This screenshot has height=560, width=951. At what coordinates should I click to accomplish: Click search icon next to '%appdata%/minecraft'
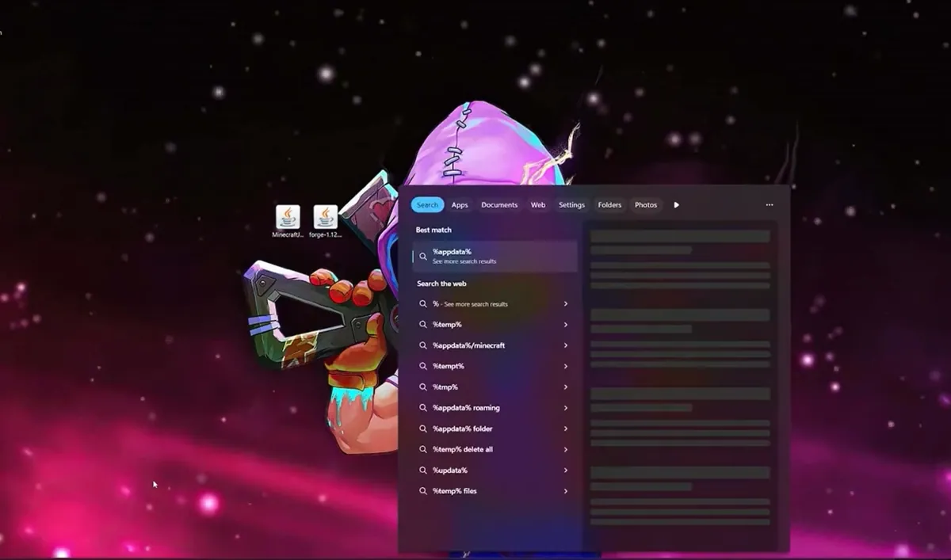tap(423, 345)
